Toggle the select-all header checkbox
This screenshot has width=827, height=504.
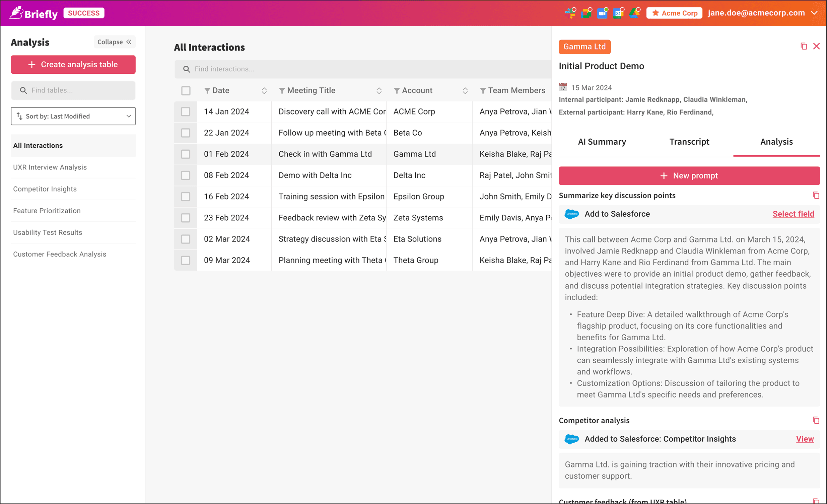pos(186,91)
